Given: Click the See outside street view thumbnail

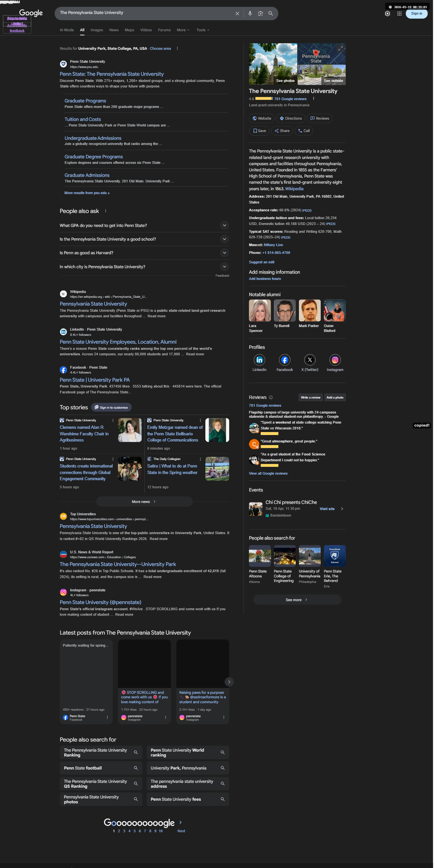Looking at the screenshot, I should click(x=322, y=75).
